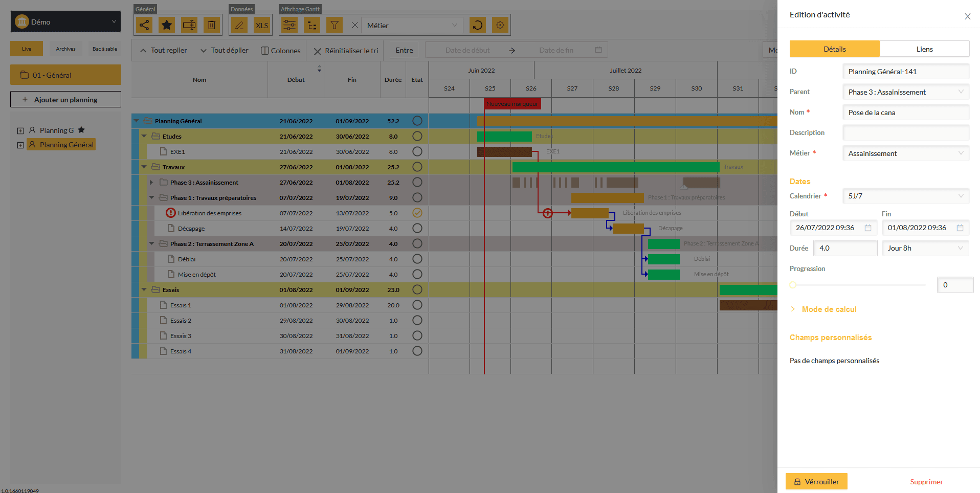Viewport: 980px width, 493px height.
Task: Export the planning with the XLS icon
Action: coord(262,25)
